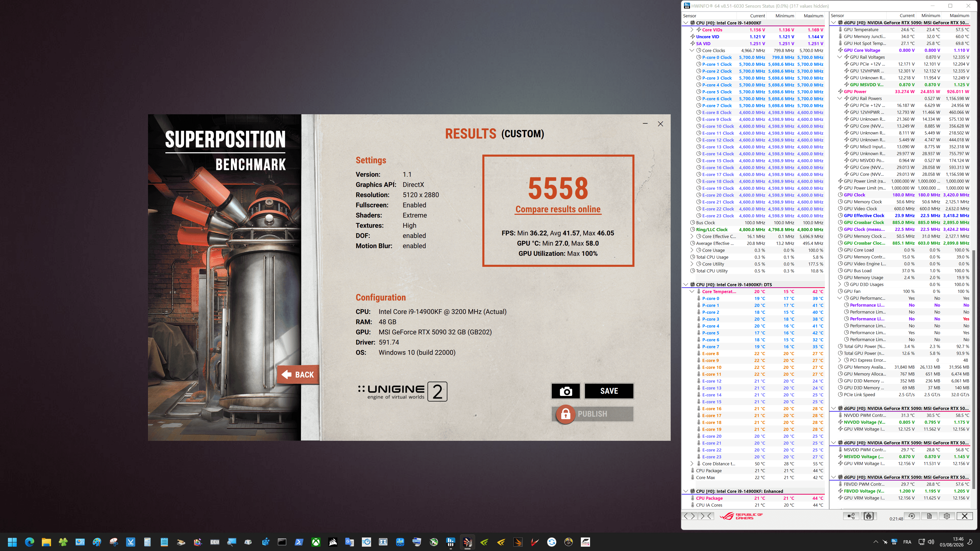Screen dimensions: 980x551
Task: Minimize the Superposition results window
Action: click(645, 123)
